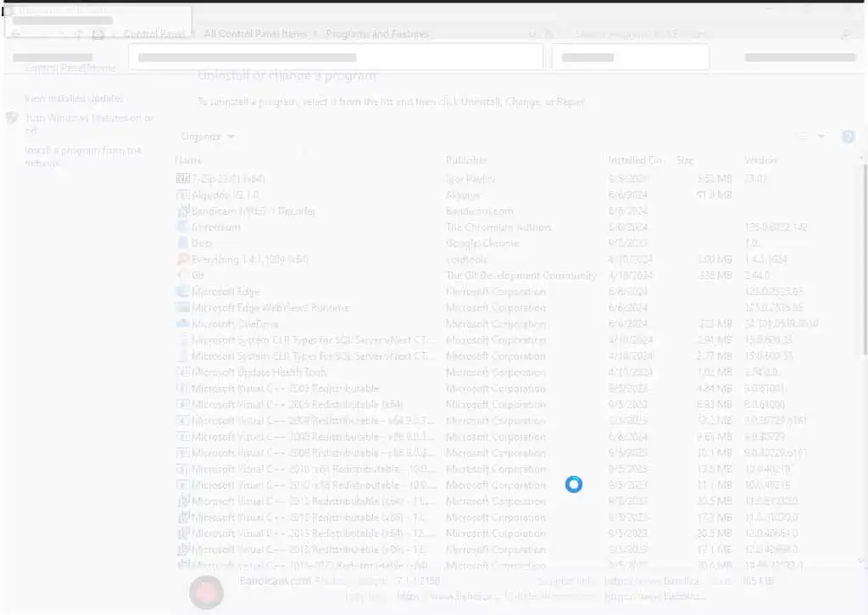The image size is (868, 615).
Task: Sort by the Name column header
Action: tap(188, 160)
